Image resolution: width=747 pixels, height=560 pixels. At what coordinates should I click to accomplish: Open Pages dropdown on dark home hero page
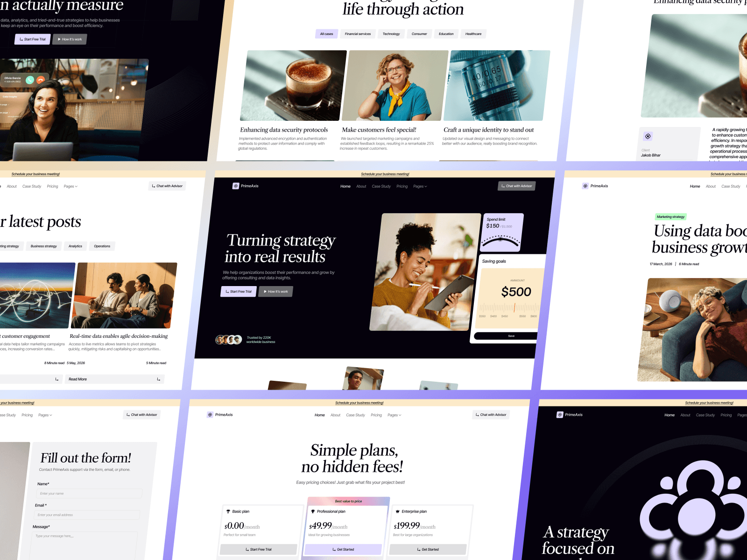(x=420, y=186)
